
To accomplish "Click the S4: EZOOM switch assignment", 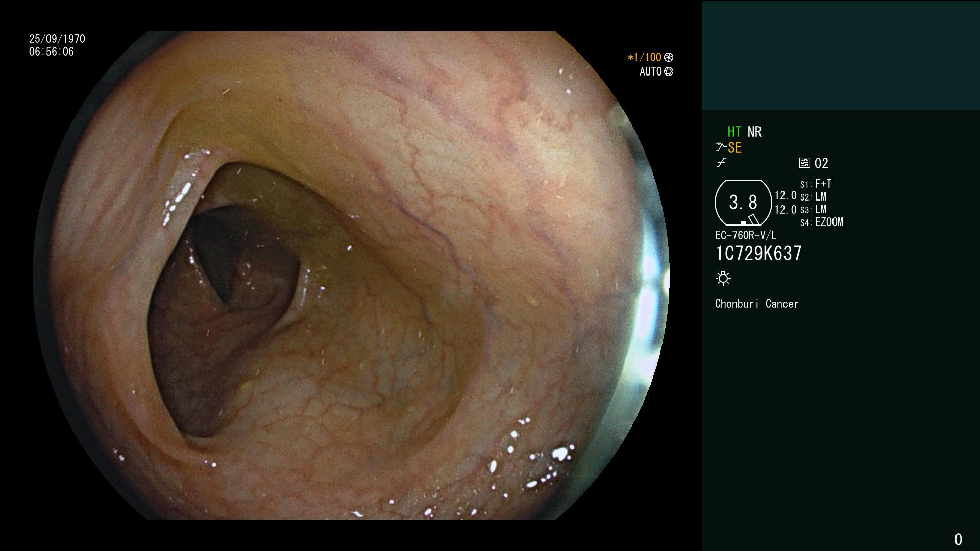I will [x=822, y=222].
